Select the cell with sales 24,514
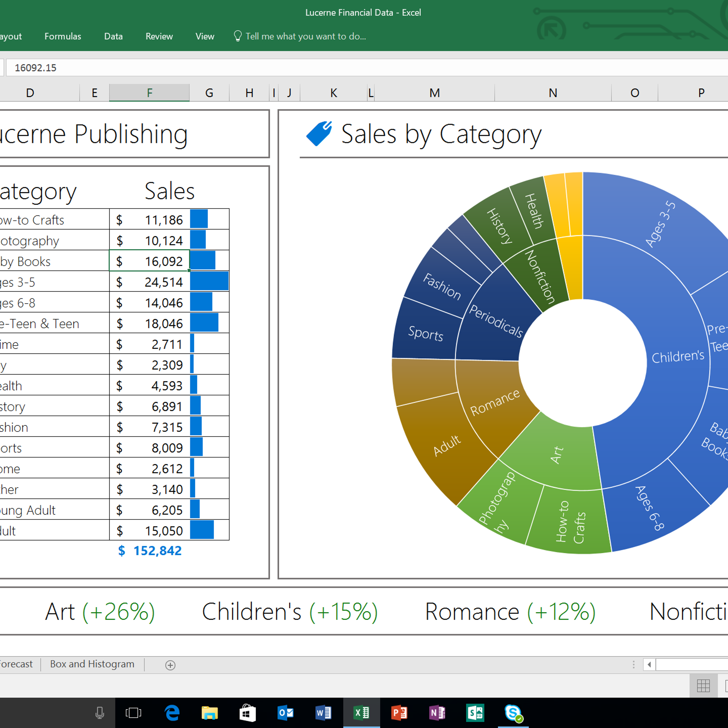This screenshot has height=728, width=728. click(x=149, y=282)
